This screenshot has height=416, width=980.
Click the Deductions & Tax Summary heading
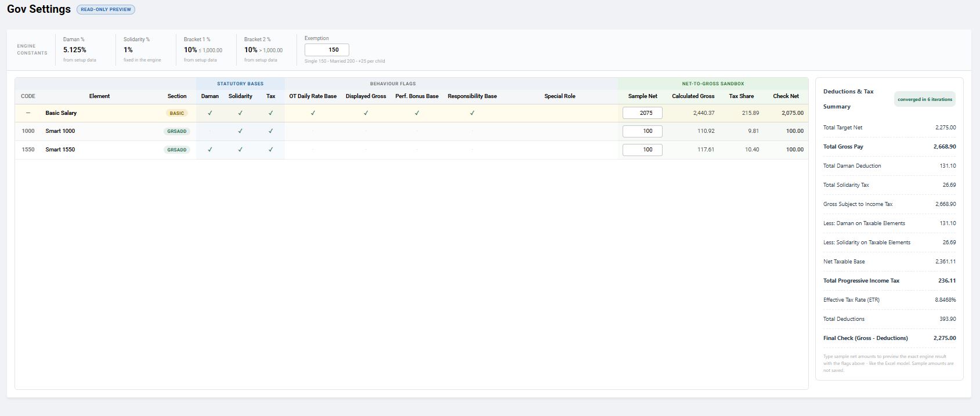pos(848,99)
